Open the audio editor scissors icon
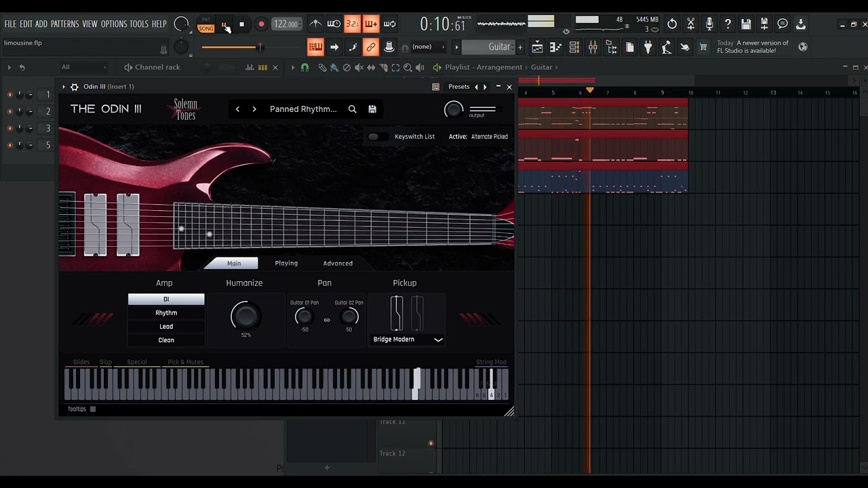This screenshot has height=488, width=868. point(690,24)
